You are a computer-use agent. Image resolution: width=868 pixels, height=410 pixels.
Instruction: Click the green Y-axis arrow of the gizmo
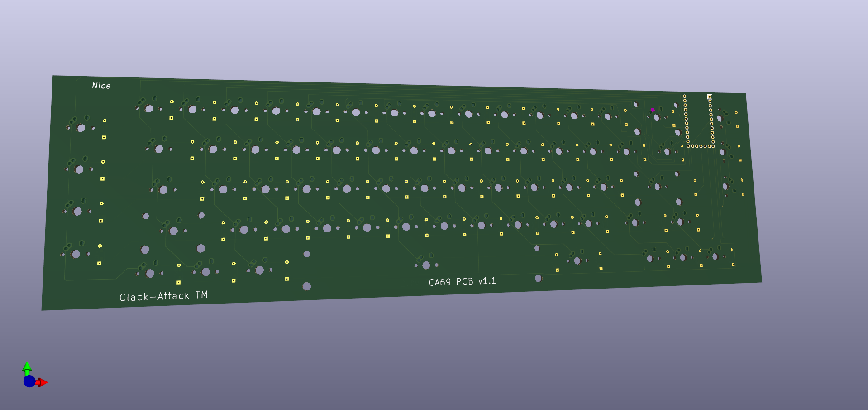(x=27, y=367)
